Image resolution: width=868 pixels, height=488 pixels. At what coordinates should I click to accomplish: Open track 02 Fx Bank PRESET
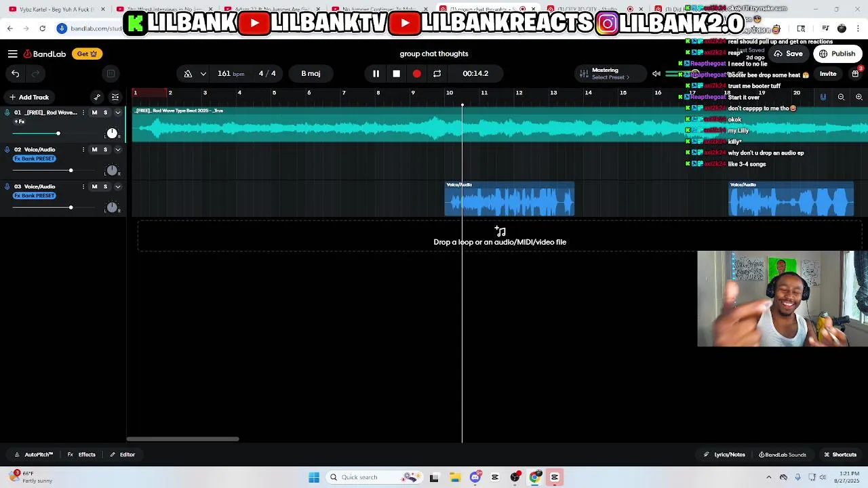tap(35, 159)
